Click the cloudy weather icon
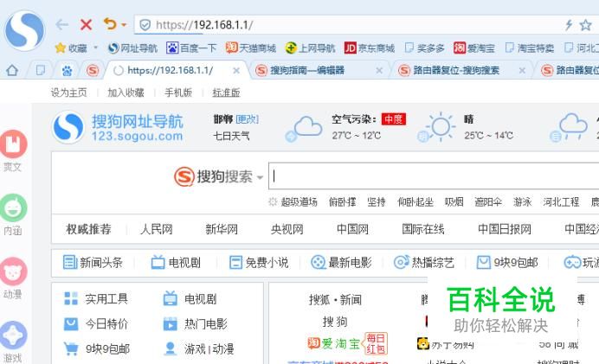This screenshot has width=599, height=364. (304, 129)
